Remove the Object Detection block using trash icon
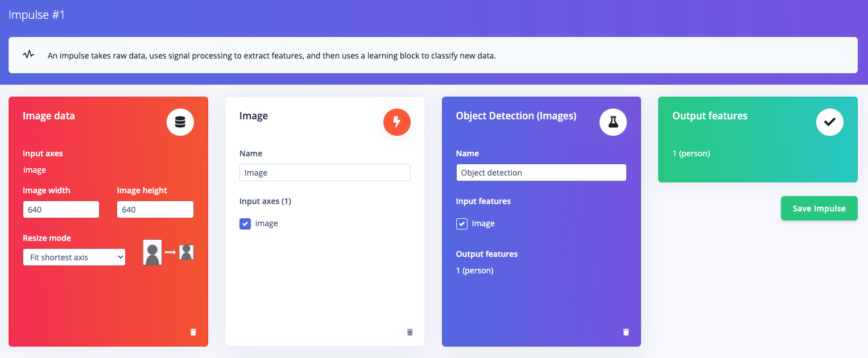 626,332
